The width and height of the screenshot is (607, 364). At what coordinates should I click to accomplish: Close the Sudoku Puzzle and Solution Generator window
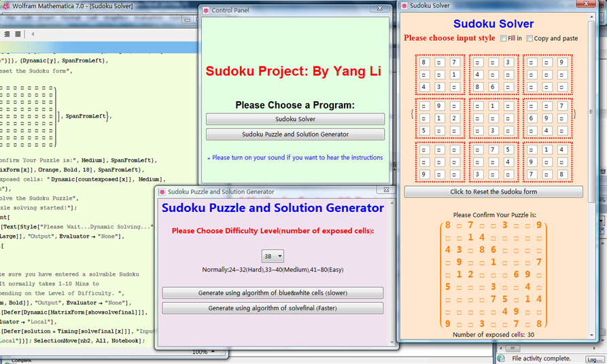pyautogui.click(x=386, y=189)
